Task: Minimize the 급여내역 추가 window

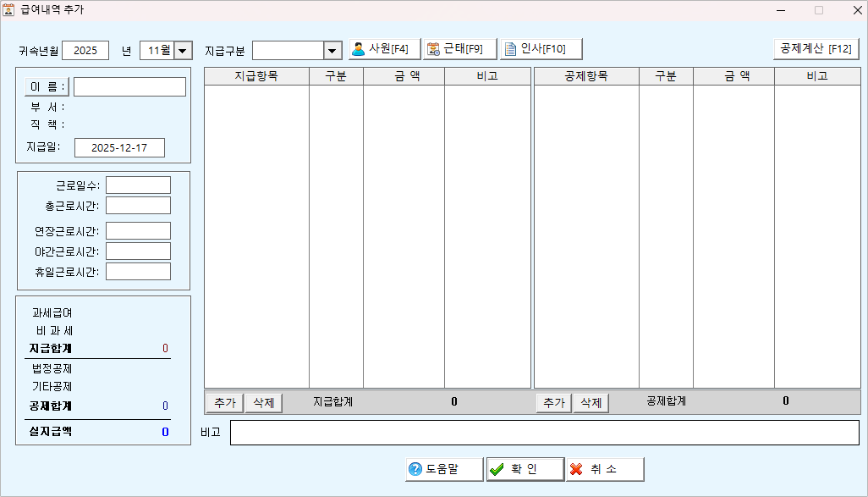Action: pos(781,10)
